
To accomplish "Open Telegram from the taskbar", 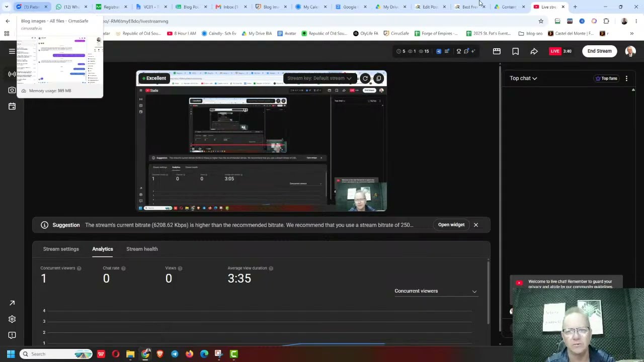I will (175, 354).
